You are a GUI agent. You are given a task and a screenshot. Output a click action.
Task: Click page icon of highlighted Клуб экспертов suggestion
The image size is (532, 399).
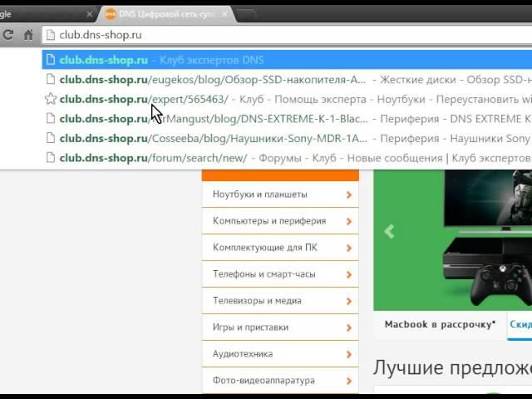(x=51, y=60)
